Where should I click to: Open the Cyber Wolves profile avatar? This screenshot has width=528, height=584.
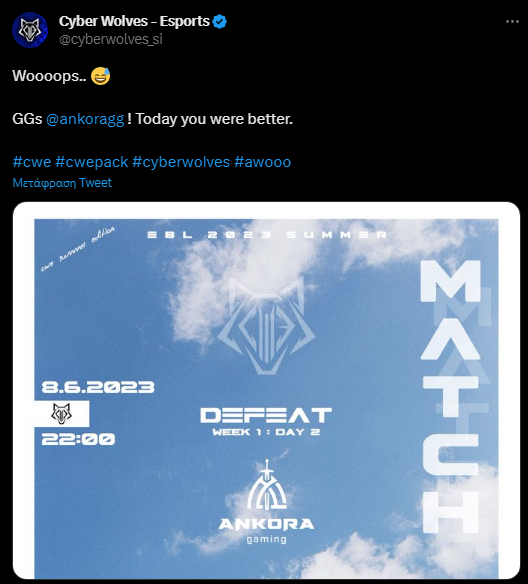coord(30,30)
